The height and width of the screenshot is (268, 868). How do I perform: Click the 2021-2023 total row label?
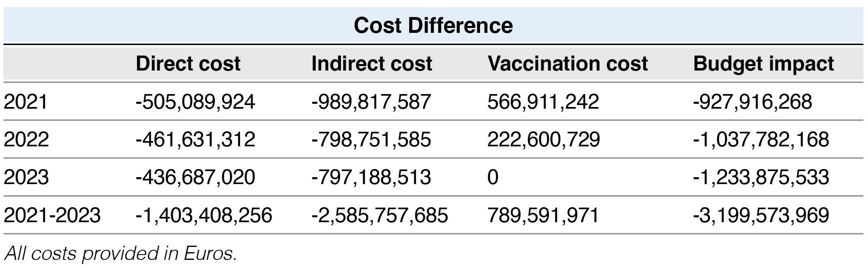[52, 215]
